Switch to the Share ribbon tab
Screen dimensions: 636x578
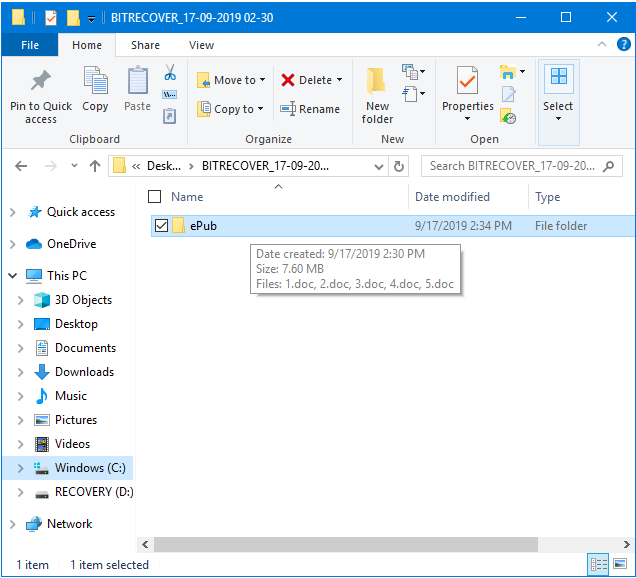(x=145, y=45)
